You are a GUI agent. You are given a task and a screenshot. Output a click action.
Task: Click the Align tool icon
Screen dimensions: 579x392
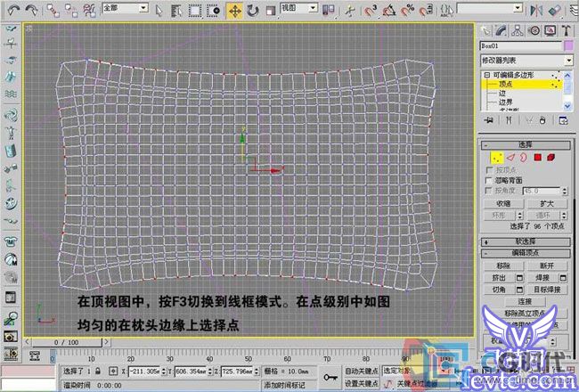point(555,11)
